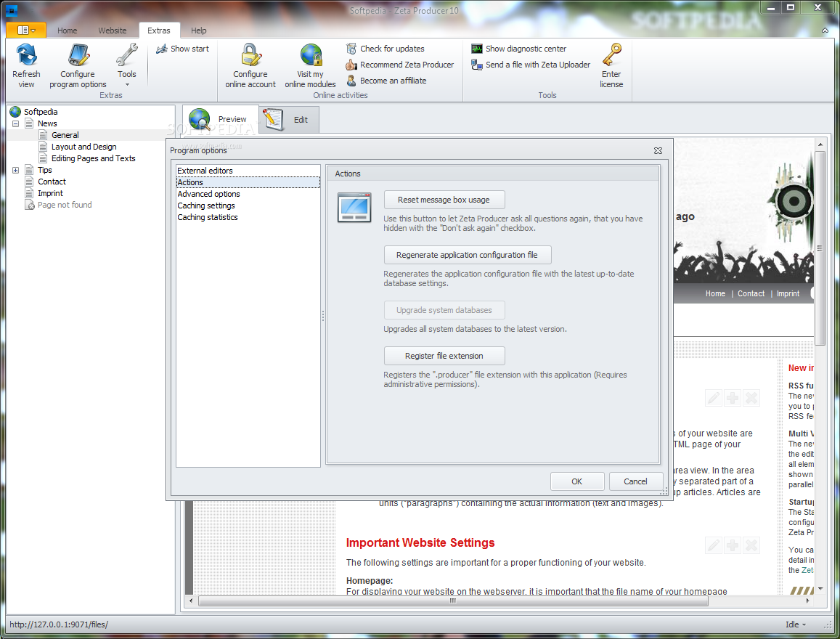Open the Tools wrench menu

point(127,65)
